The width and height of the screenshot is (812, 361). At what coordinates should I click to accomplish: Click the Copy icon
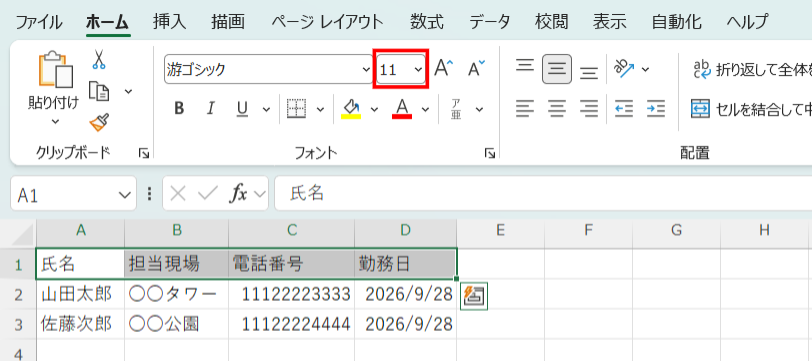click(99, 92)
